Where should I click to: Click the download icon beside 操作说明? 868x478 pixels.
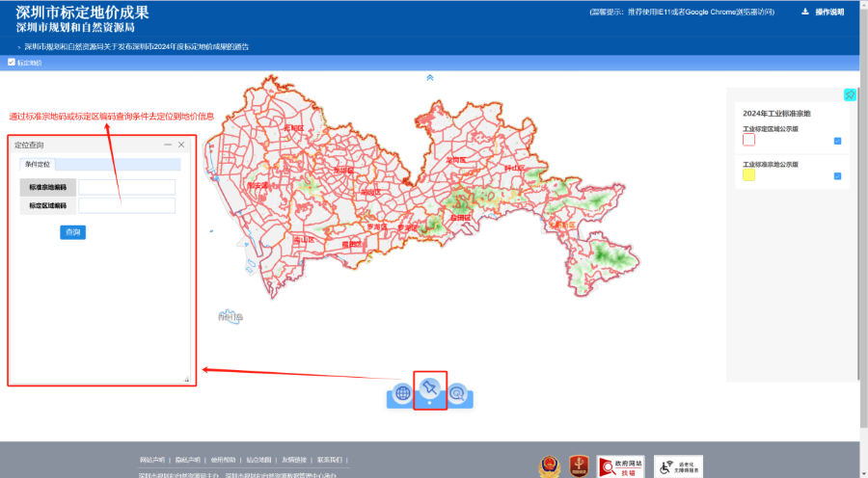pos(805,13)
